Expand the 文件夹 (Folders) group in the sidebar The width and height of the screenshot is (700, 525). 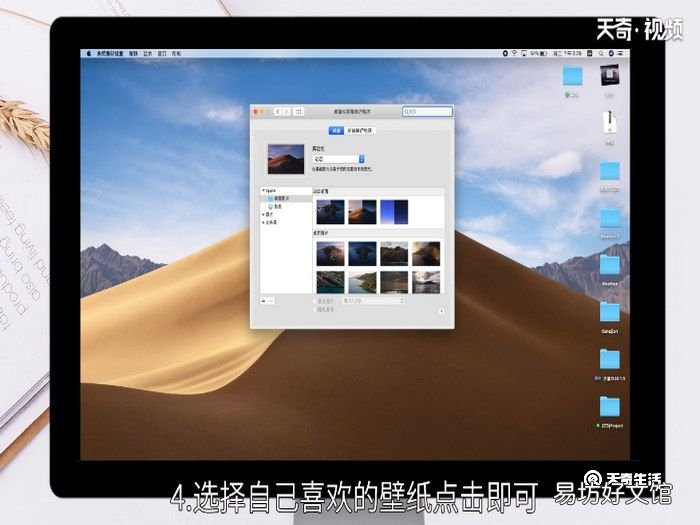pyautogui.click(x=263, y=222)
